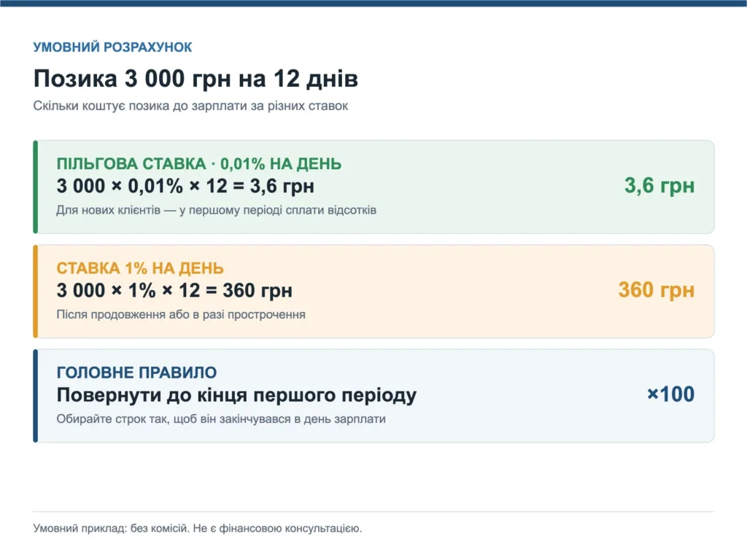Click the note "Після продовження або в разі прострочення"
The height and width of the screenshot is (560, 747).
(181, 314)
